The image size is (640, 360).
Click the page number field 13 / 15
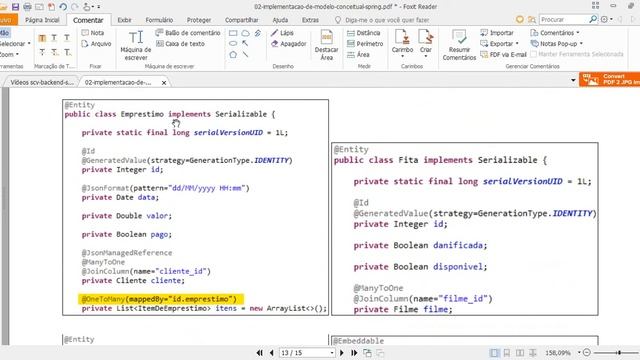[304, 353]
